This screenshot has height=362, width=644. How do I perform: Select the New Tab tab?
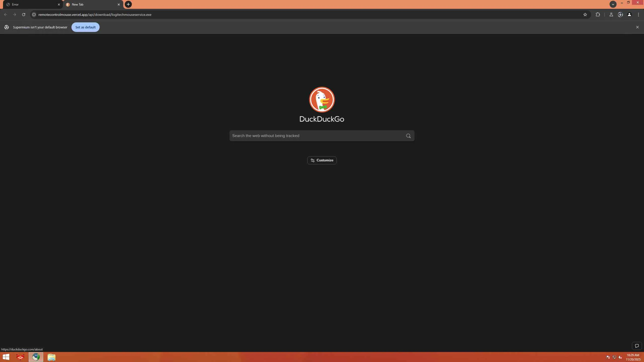pyautogui.click(x=91, y=5)
